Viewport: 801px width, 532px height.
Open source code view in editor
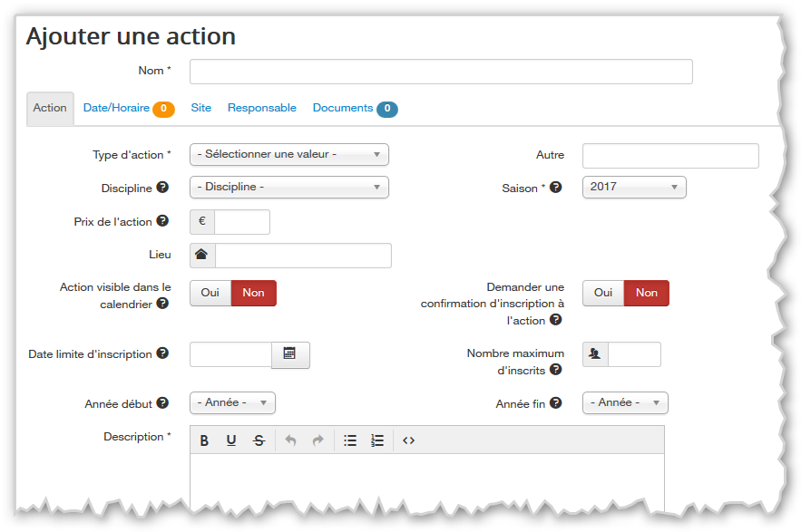408,440
